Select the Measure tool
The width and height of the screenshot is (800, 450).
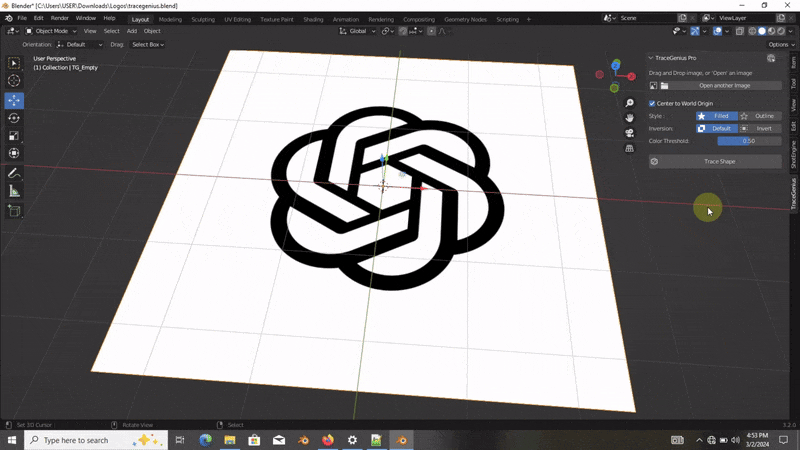point(14,191)
